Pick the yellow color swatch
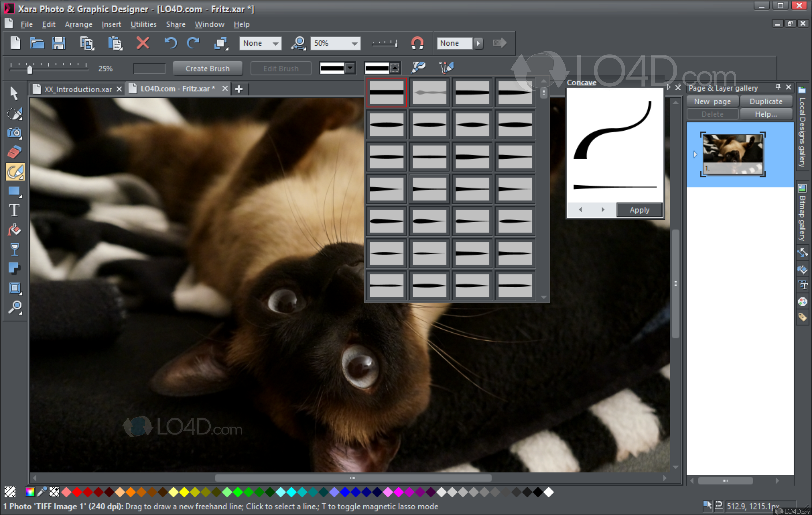This screenshot has width=812, height=515. pyautogui.click(x=184, y=492)
